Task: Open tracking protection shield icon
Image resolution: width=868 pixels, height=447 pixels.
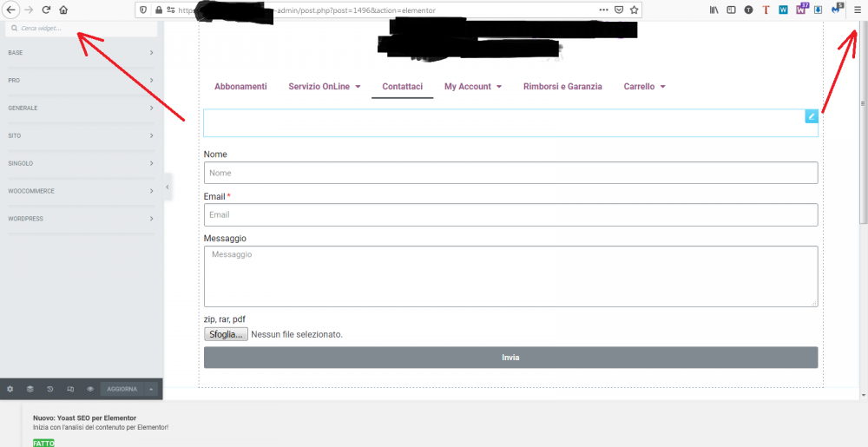Action: coord(143,10)
